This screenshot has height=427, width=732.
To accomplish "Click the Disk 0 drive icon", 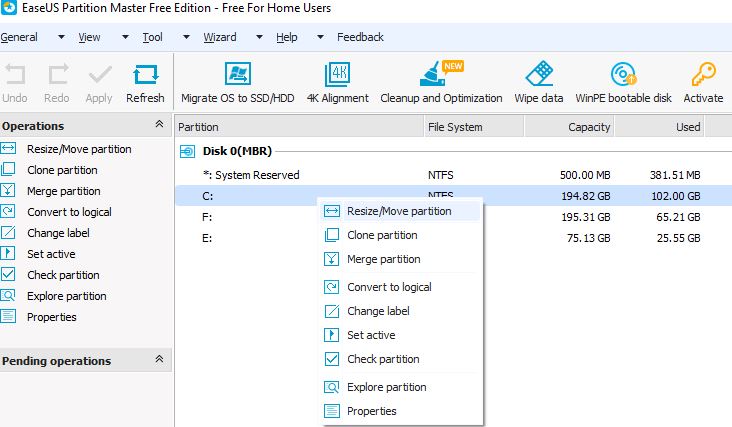I will pos(187,151).
